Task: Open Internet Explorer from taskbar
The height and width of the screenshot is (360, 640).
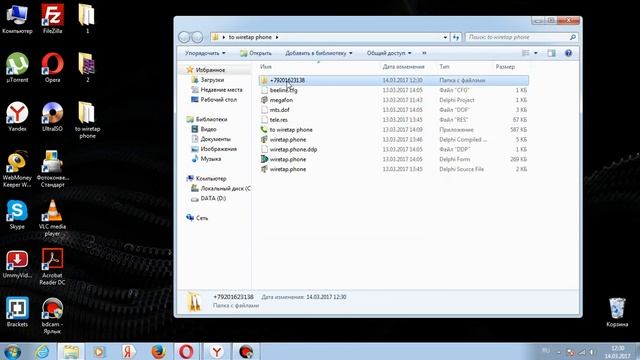Action: [42, 351]
